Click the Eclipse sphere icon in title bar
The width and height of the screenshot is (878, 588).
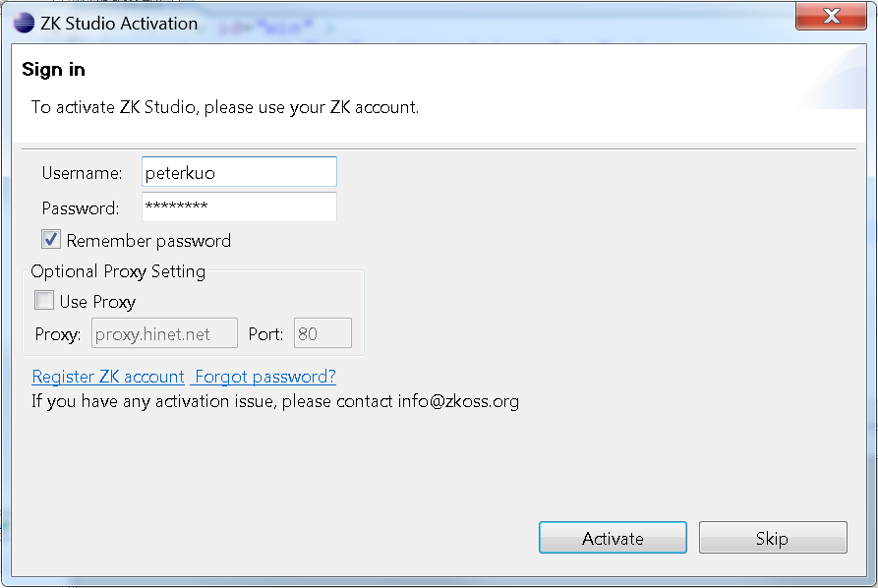point(24,23)
